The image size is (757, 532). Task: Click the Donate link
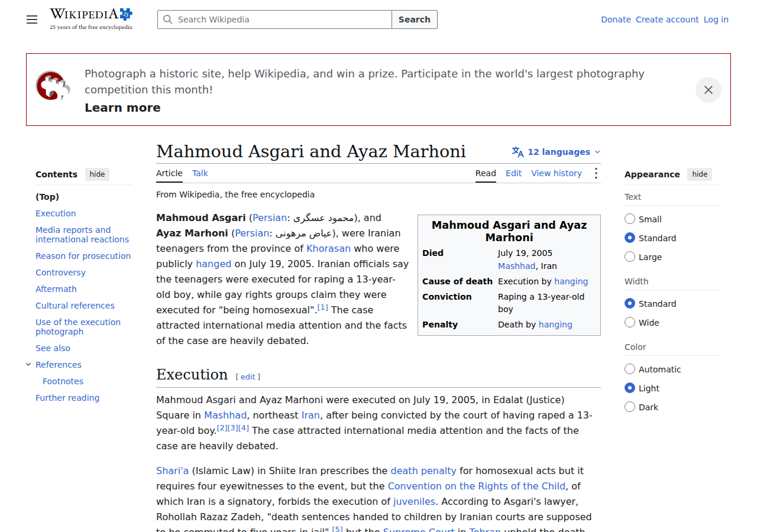pyautogui.click(x=616, y=20)
